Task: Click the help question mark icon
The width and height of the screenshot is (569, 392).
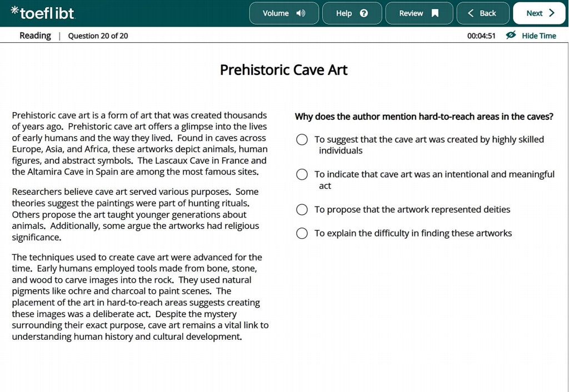Action: pyautogui.click(x=363, y=13)
